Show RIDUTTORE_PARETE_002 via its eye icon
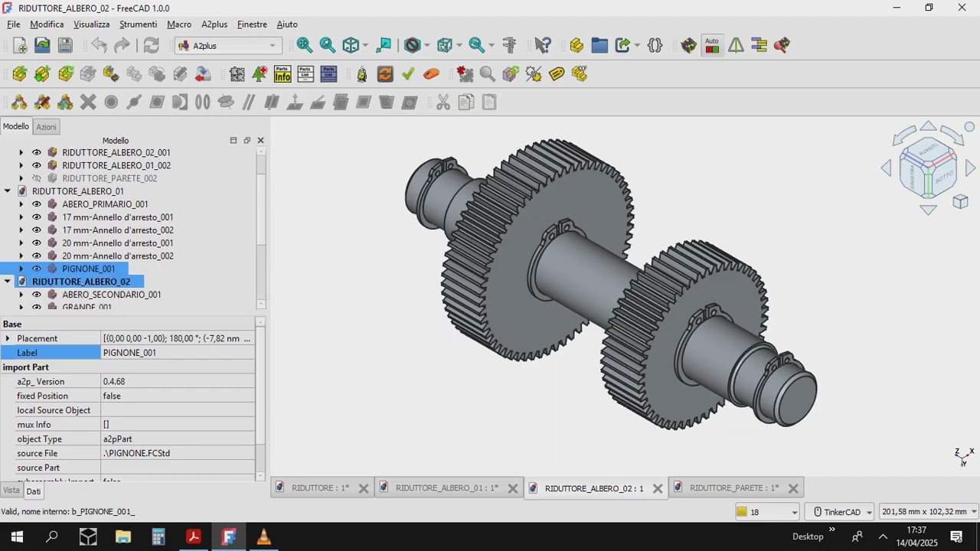The height and width of the screenshot is (551, 980). (36, 178)
